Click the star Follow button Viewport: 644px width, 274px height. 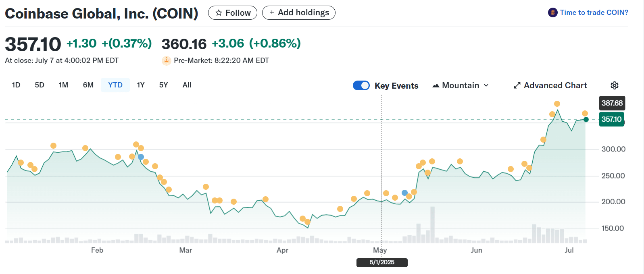233,13
